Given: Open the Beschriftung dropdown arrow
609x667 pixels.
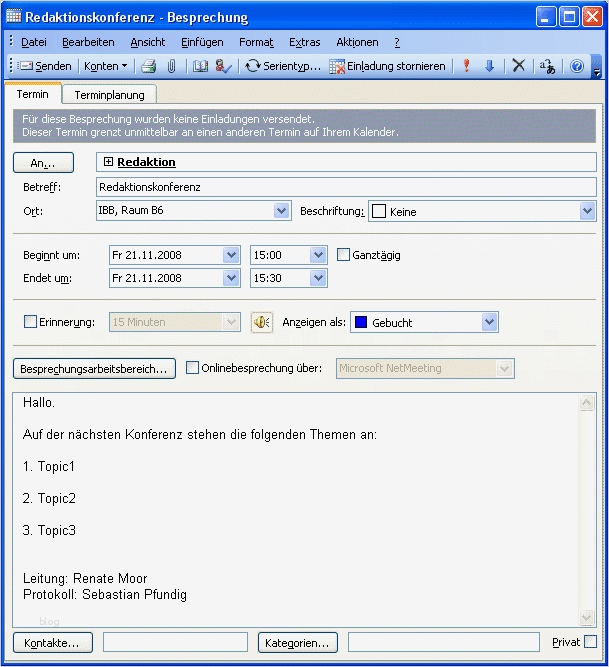Looking at the screenshot, I should coord(587,211).
